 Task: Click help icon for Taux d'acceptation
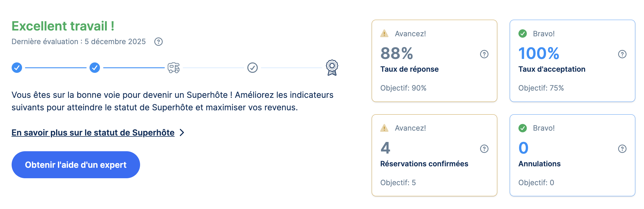pos(622,54)
